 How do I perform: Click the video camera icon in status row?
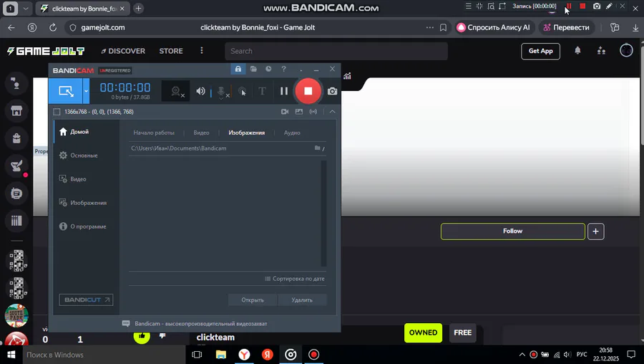(285, 112)
